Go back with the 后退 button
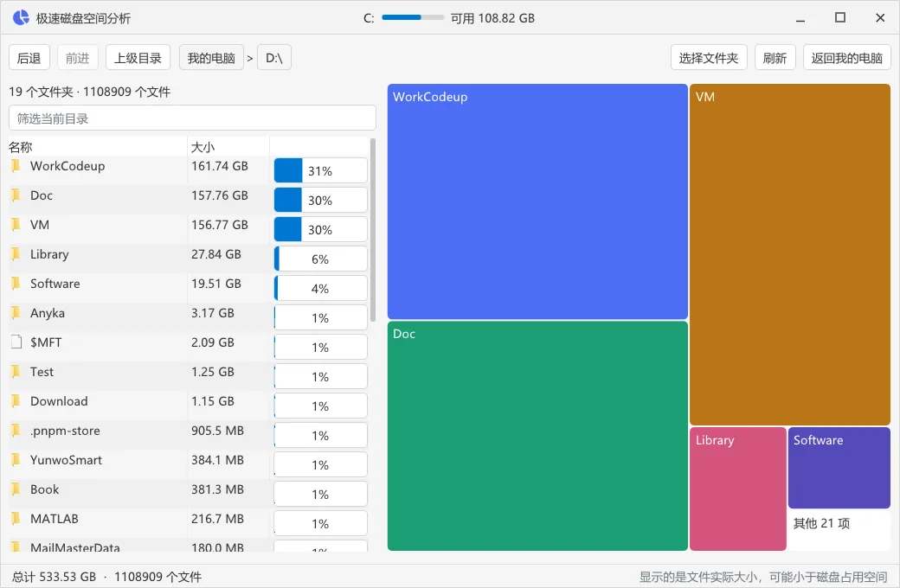Viewport: 900px width, 588px height. [x=29, y=57]
